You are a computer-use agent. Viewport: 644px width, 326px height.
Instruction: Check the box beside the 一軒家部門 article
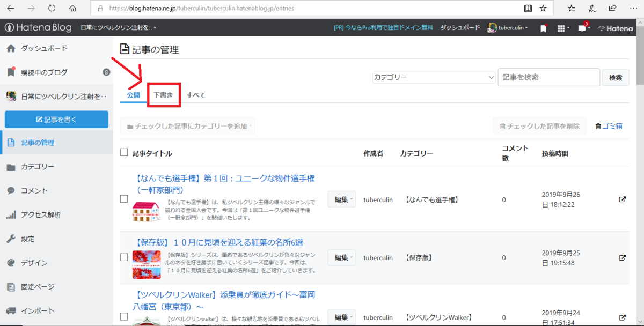[x=123, y=198]
